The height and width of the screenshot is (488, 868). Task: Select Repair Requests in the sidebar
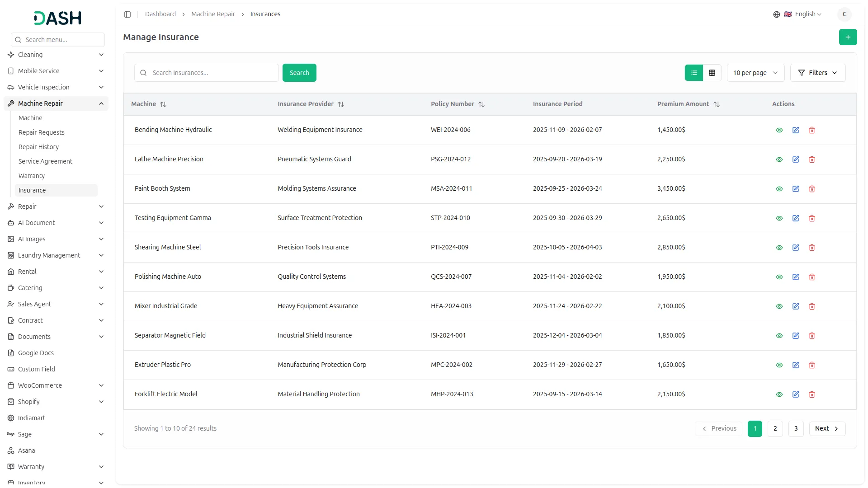click(x=42, y=132)
